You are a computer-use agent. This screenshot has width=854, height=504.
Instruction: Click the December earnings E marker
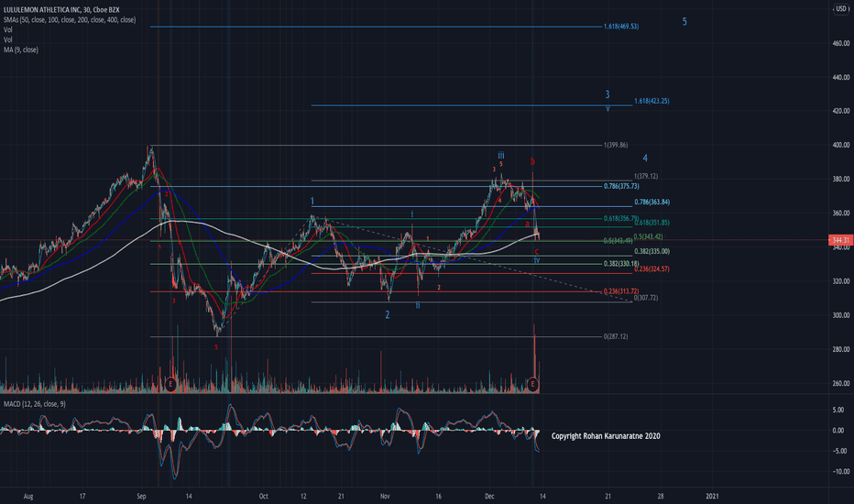[x=533, y=384]
